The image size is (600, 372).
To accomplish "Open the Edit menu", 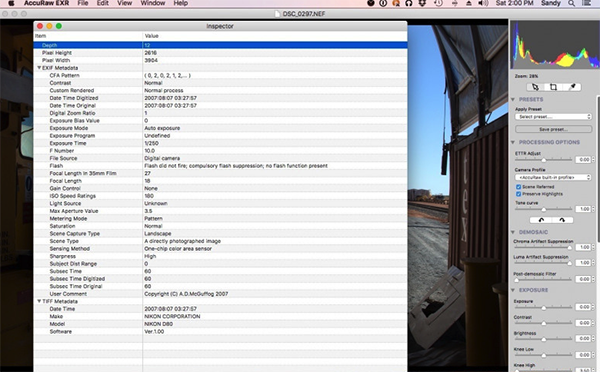I will [x=103, y=3].
